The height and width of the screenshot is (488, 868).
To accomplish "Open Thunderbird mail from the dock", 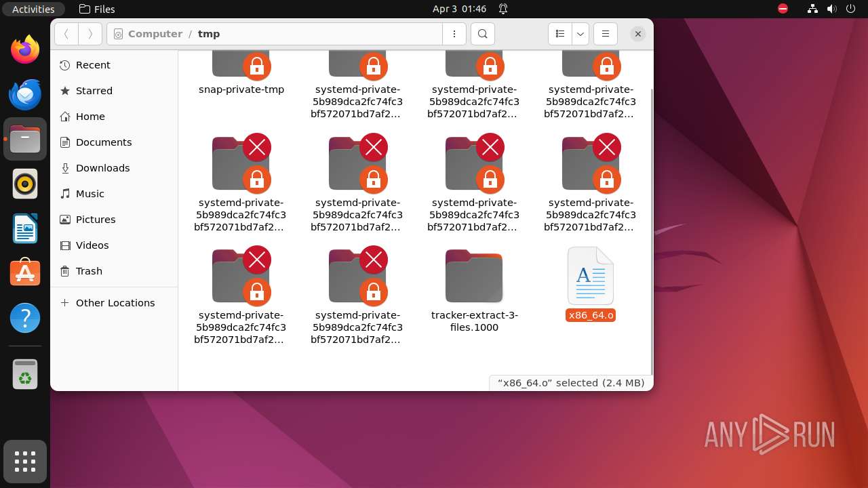I will (x=25, y=94).
